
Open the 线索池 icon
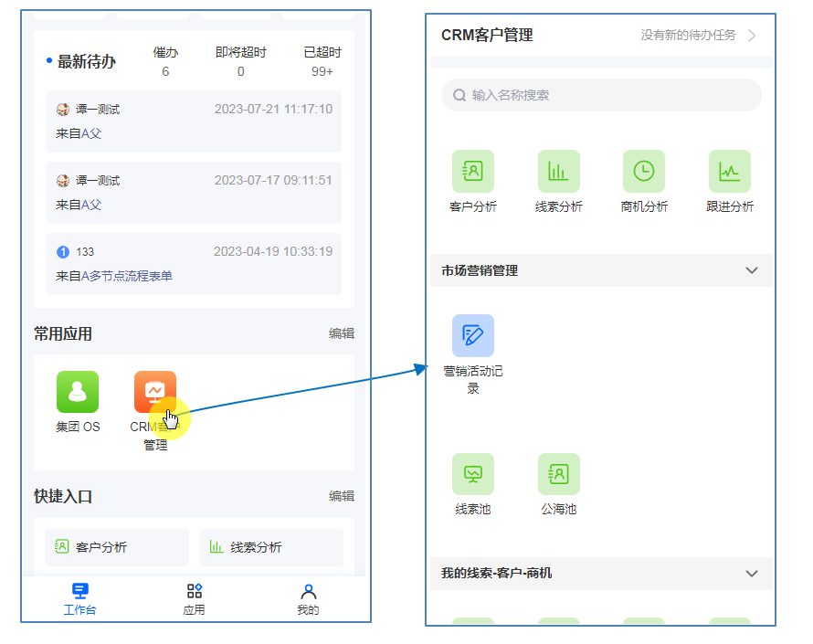tap(472, 475)
